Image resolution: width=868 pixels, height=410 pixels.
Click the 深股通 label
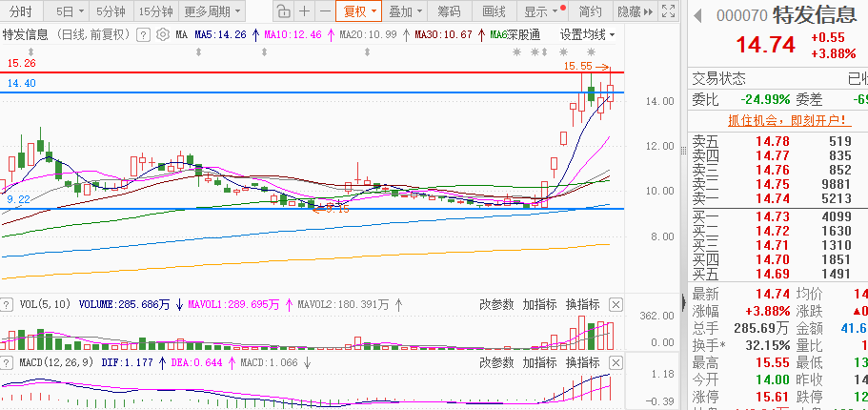524,35
